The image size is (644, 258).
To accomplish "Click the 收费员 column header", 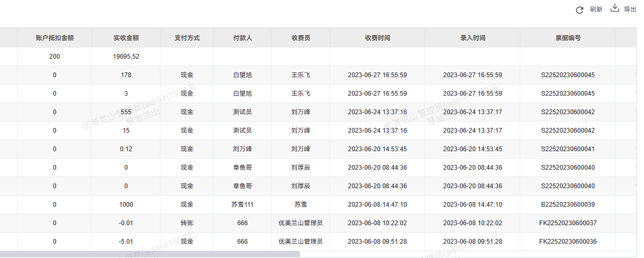I will (x=301, y=38).
